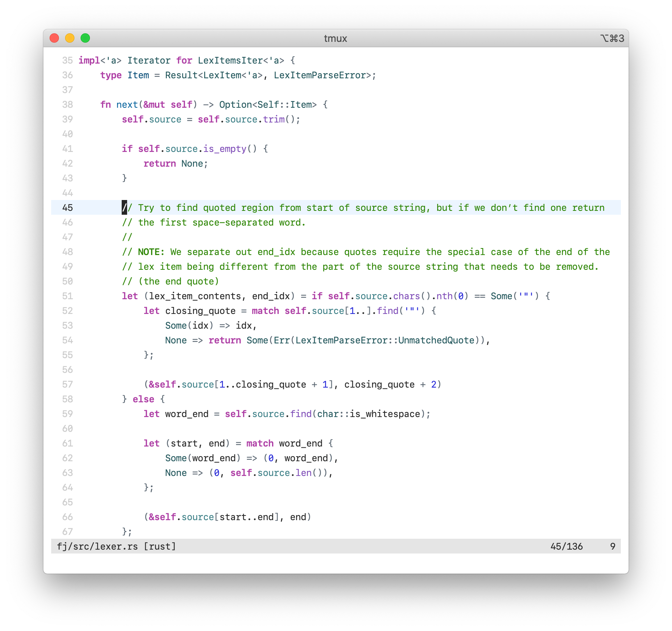The image size is (672, 631).
Task: Click 'return None' statement on line 42
Action: [x=175, y=164]
